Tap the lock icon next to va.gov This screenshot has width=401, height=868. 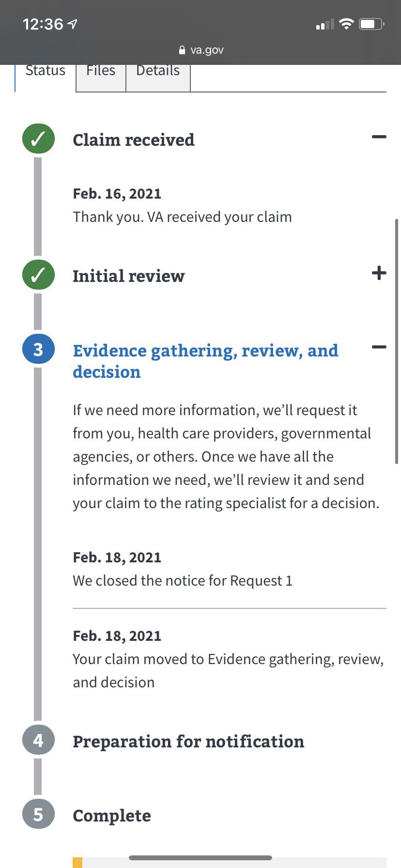tap(182, 50)
